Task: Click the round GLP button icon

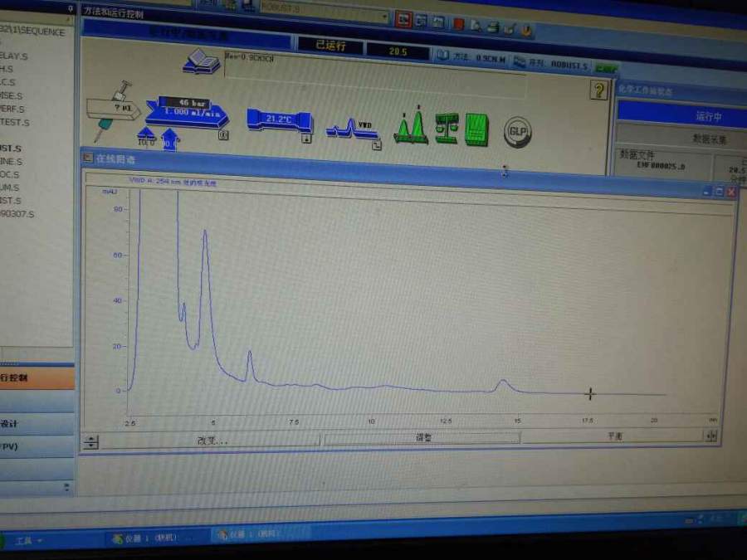Action: (517, 132)
